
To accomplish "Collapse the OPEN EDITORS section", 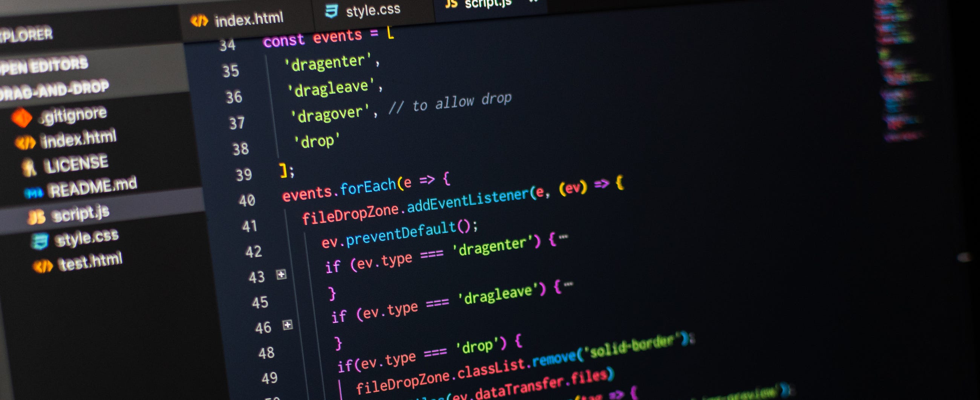I will (44, 66).
